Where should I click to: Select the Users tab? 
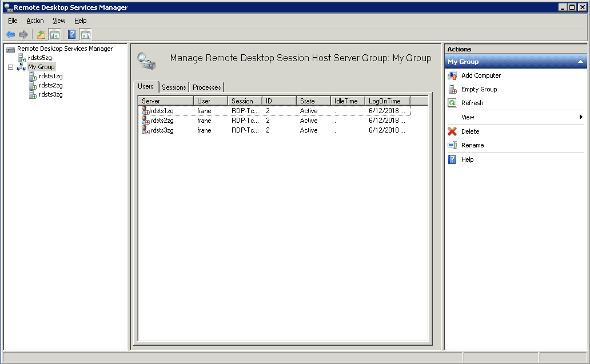pos(146,86)
